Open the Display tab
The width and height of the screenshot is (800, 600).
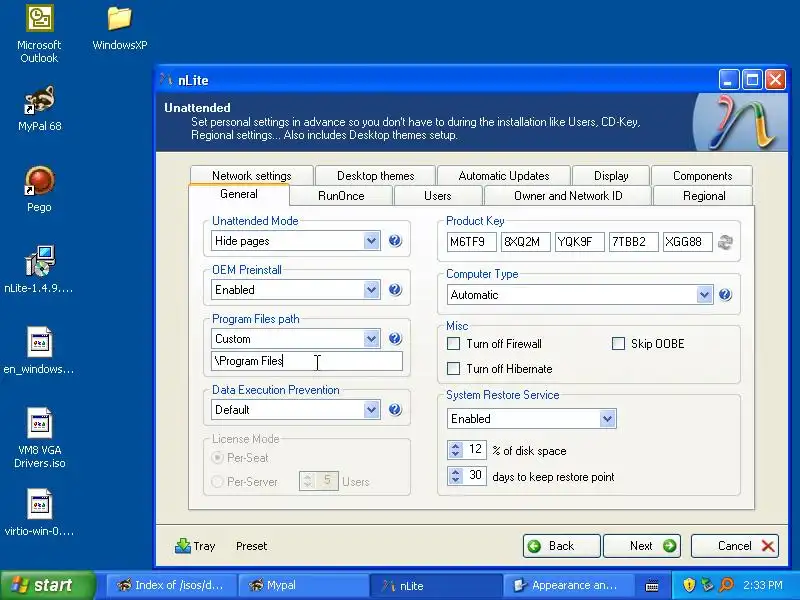click(611, 176)
